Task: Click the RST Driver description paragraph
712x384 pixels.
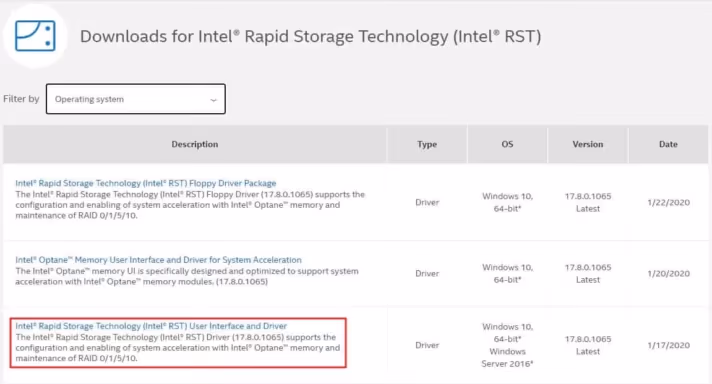Action: click(x=178, y=348)
